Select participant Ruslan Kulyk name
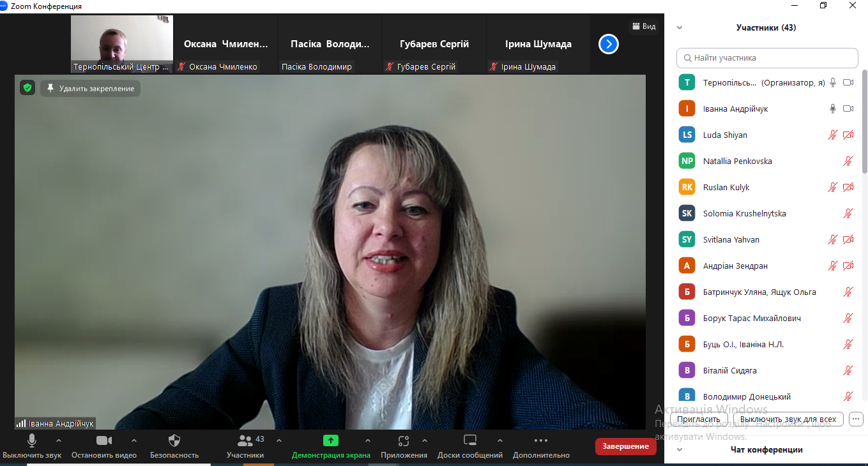The image size is (868, 466). (726, 187)
